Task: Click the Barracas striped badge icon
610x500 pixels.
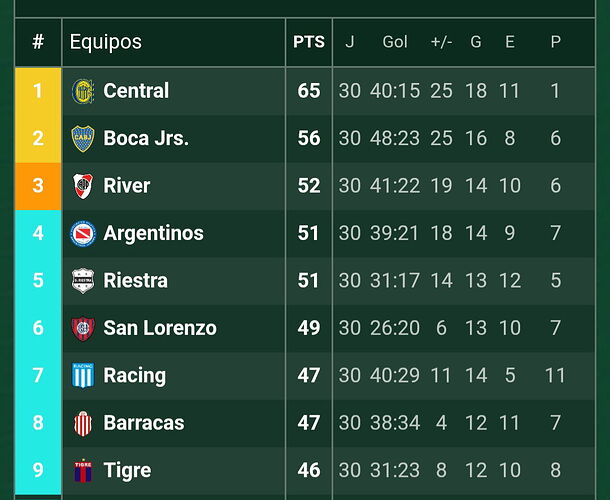Action: point(82,423)
